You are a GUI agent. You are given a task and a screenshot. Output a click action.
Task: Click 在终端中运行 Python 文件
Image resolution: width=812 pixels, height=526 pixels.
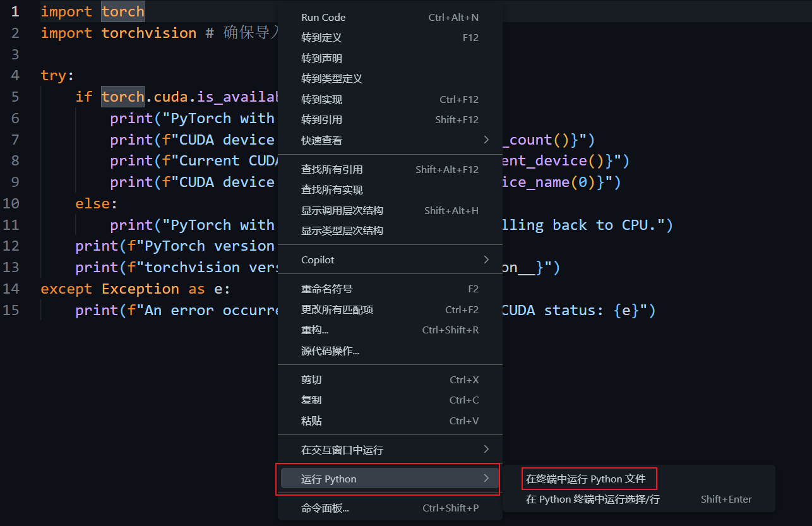[x=588, y=478]
